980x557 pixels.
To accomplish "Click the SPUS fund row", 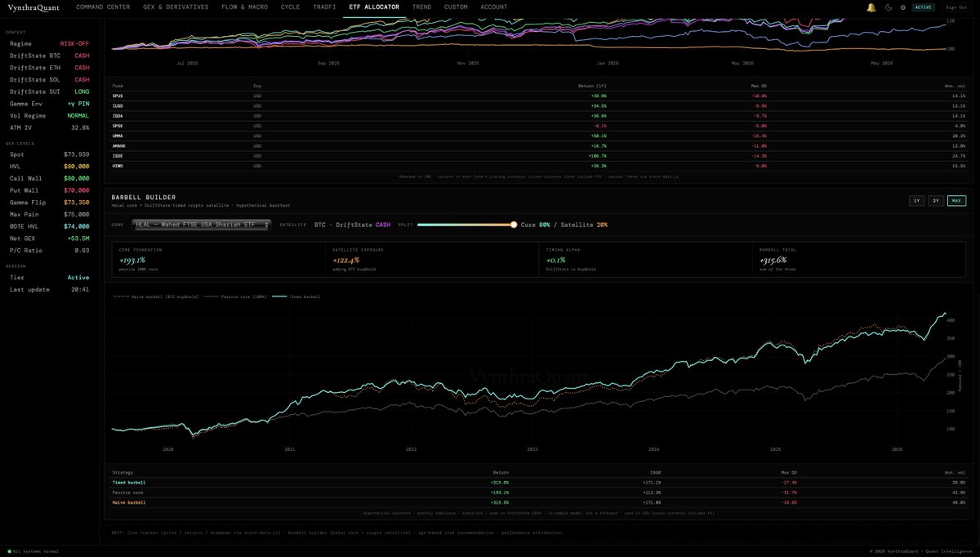I will pyautogui.click(x=539, y=96).
